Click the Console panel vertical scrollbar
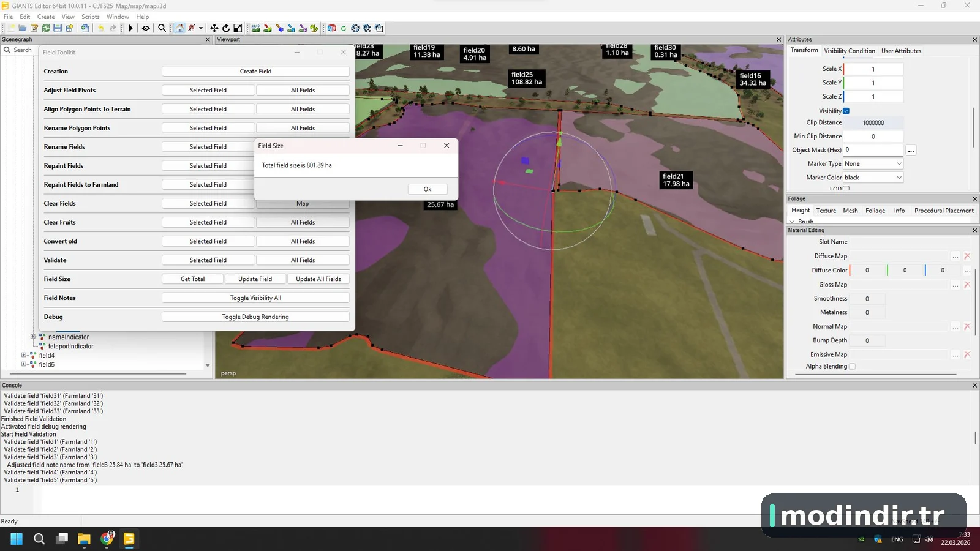This screenshot has width=980, height=551. click(x=975, y=438)
